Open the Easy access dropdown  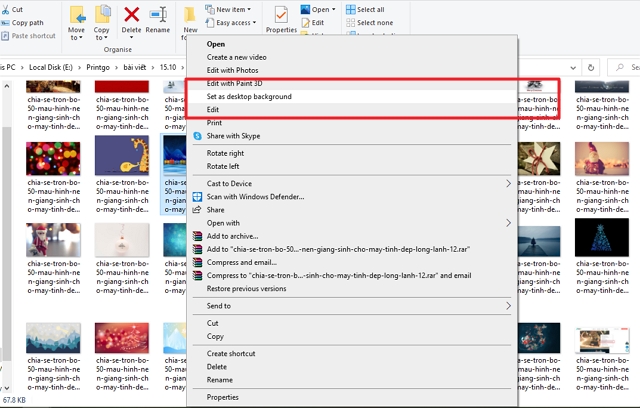coord(236,22)
